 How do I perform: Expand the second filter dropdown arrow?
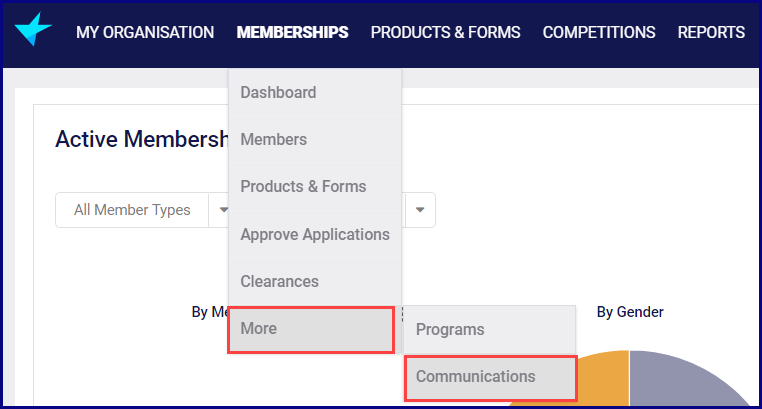[420, 210]
